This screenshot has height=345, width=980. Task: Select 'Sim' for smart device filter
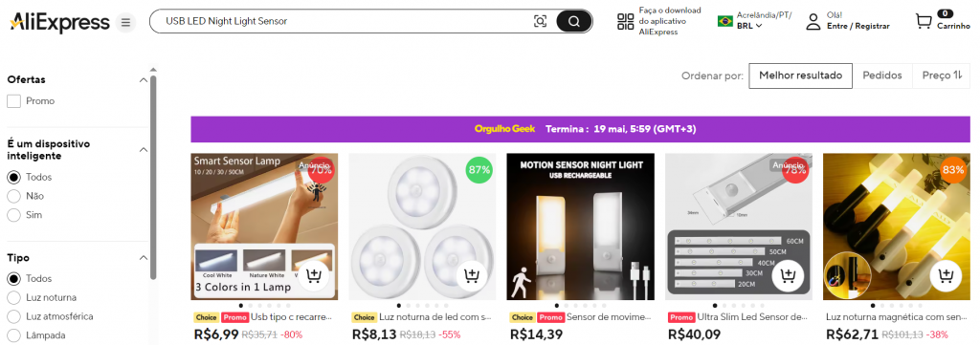point(13,215)
